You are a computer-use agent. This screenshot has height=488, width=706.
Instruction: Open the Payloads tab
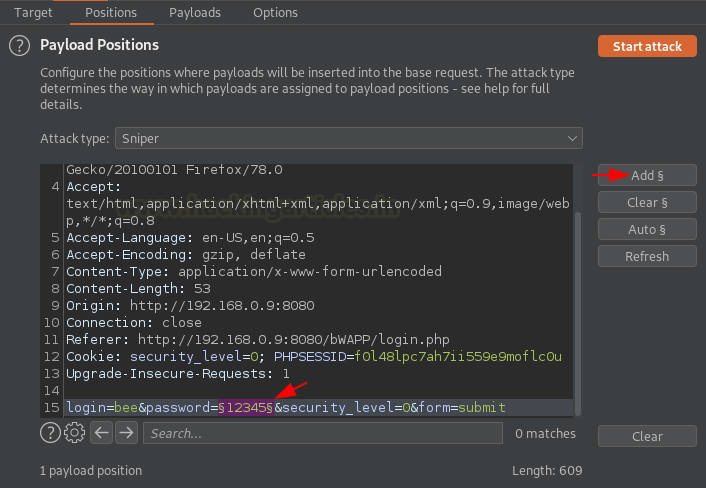(195, 13)
